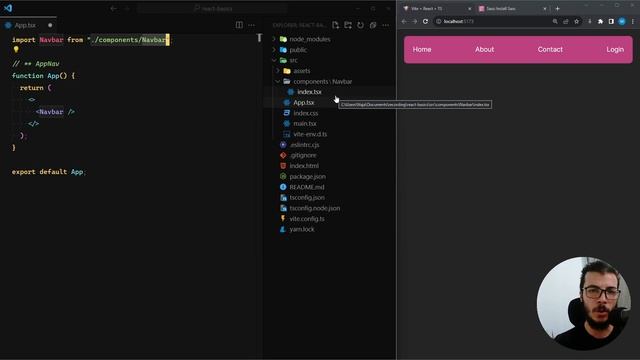Open main.tsx in the Explorer

coord(305,124)
